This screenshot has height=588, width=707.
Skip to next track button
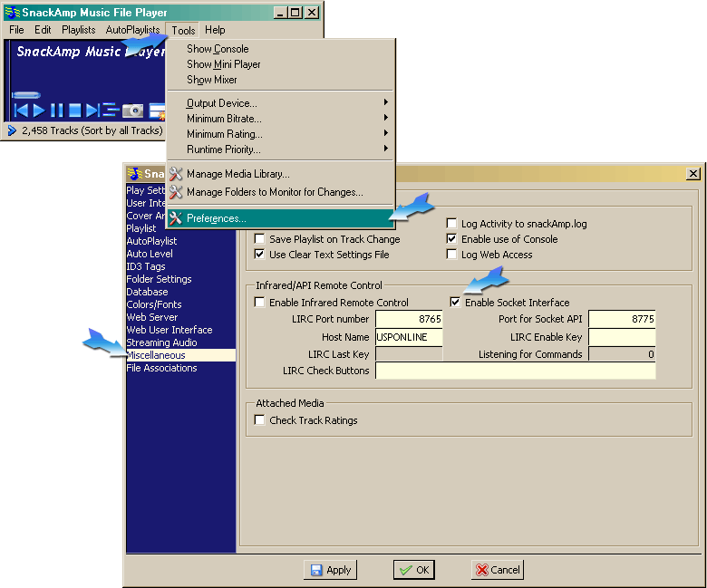[x=92, y=110]
